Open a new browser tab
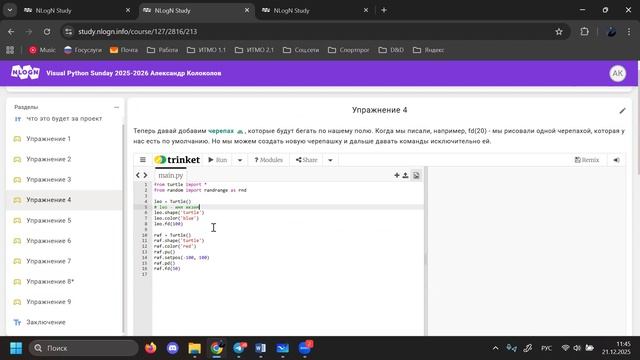The height and width of the screenshot is (360, 640). (384, 10)
